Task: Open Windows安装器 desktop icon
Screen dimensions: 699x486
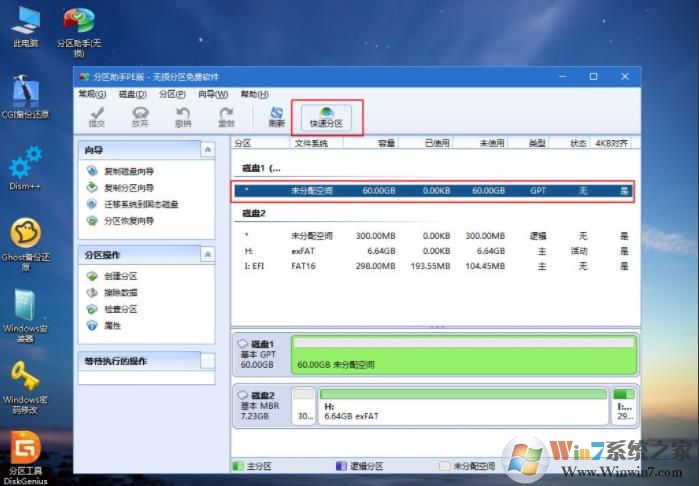Action: [x=25, y=316]
